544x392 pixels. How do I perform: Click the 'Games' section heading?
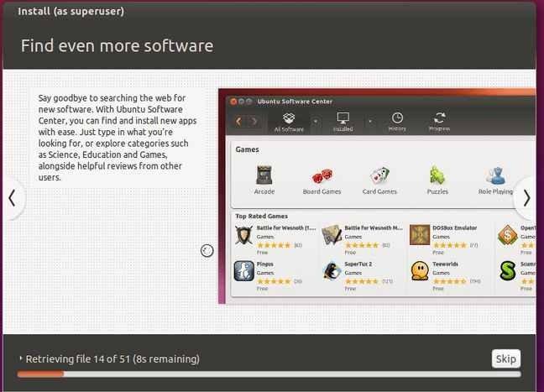point(247,149)
